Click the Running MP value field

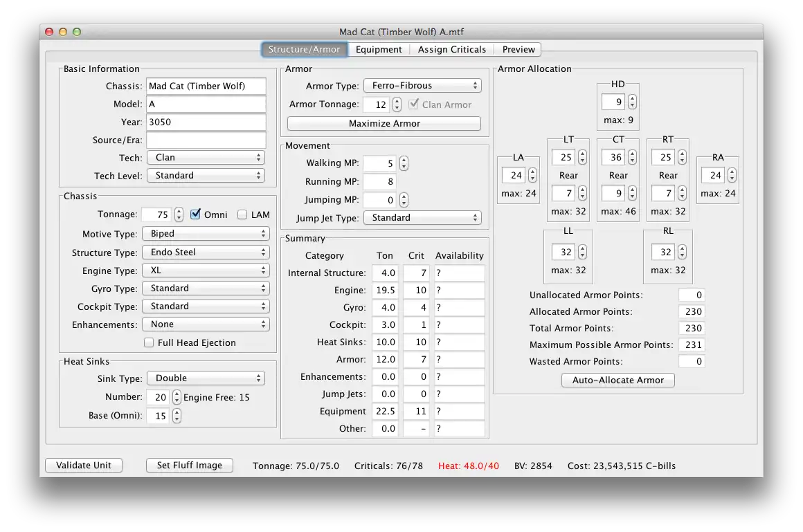point(380,181)
